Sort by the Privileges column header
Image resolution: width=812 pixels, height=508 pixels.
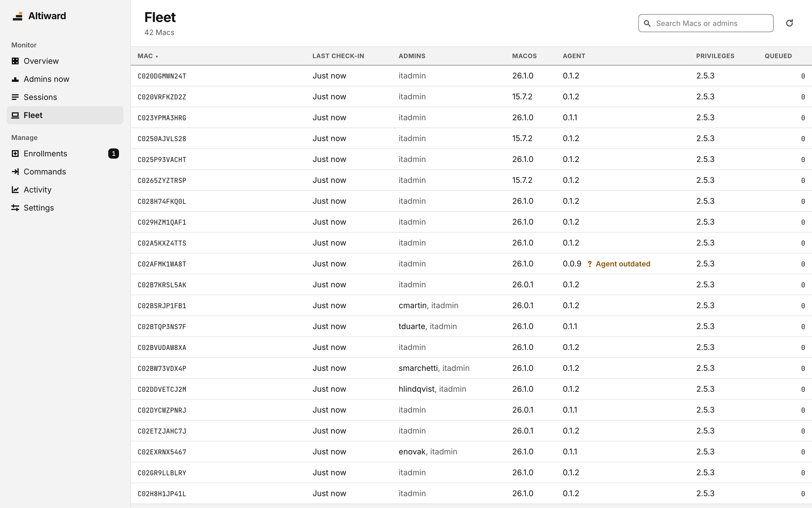click(x=715, y=56)
